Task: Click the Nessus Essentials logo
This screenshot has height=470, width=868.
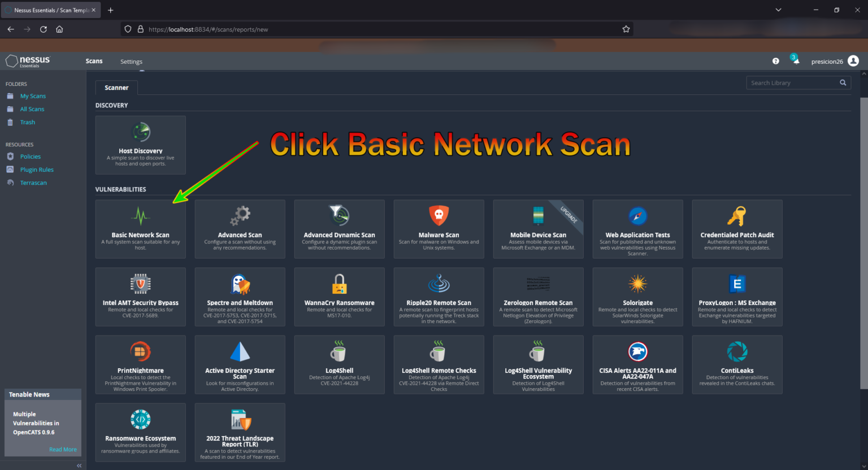Action: [x=28, y=61]
